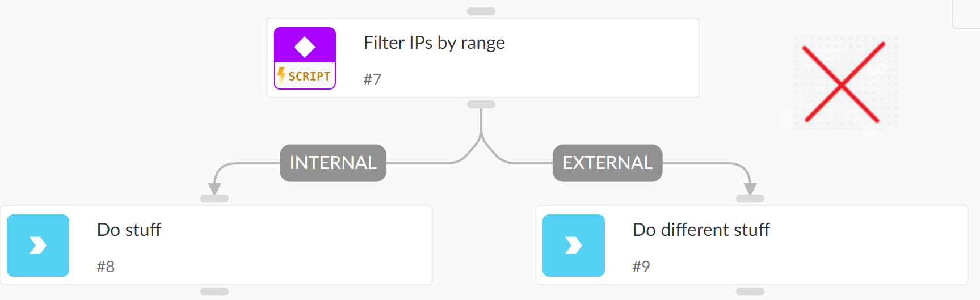Screen dimensions: 980x300
Task: Click arrowhead pointing into Do different stuff
Action: pyautogui.click(x=750, y=189)
